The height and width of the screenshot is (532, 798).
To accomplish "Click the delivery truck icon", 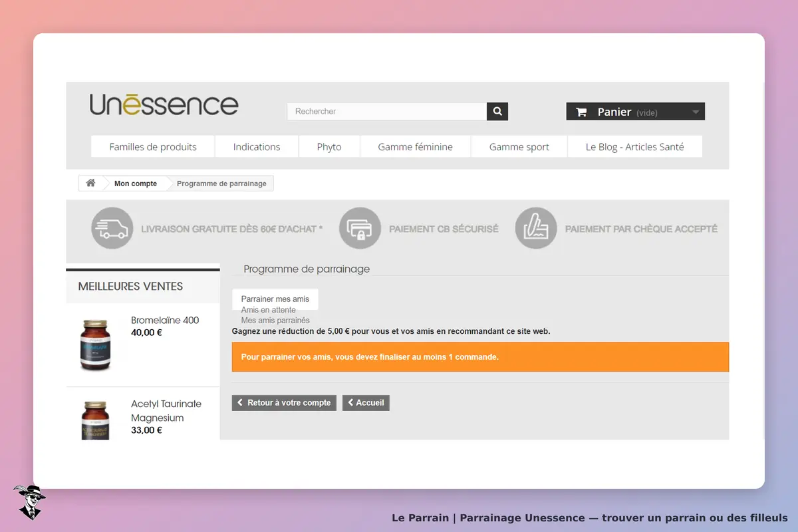I will click(112, 228).
